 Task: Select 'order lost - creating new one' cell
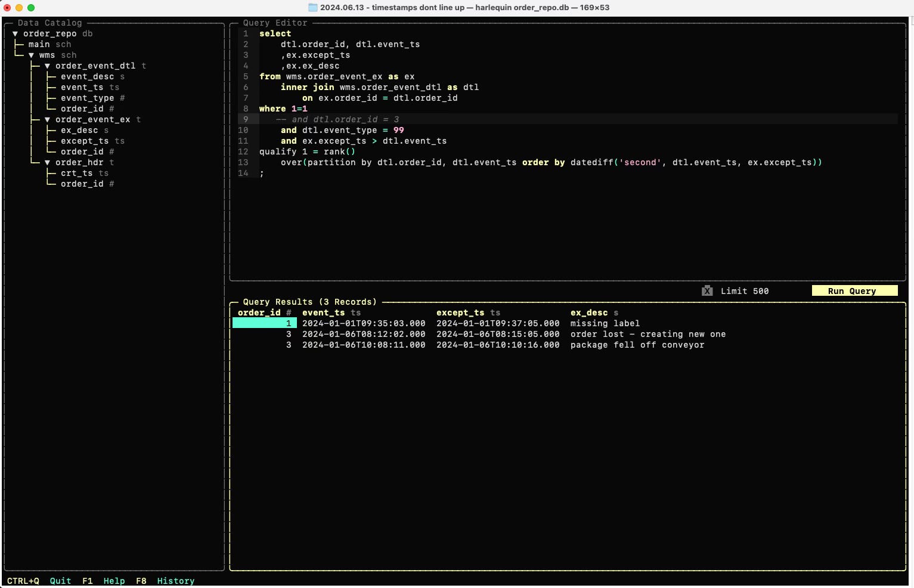point(648,335)
